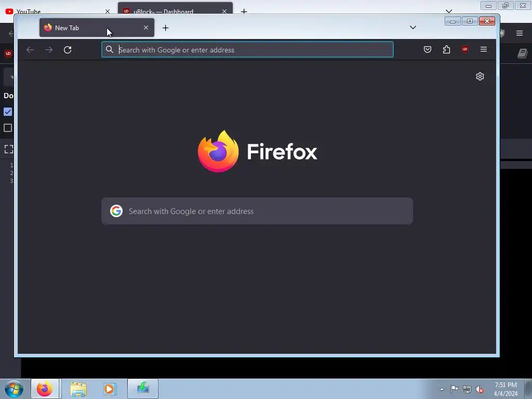Open the hamburger application menu in front window
The width and height of the screenshot is (532, 399).
coord(484,49)
